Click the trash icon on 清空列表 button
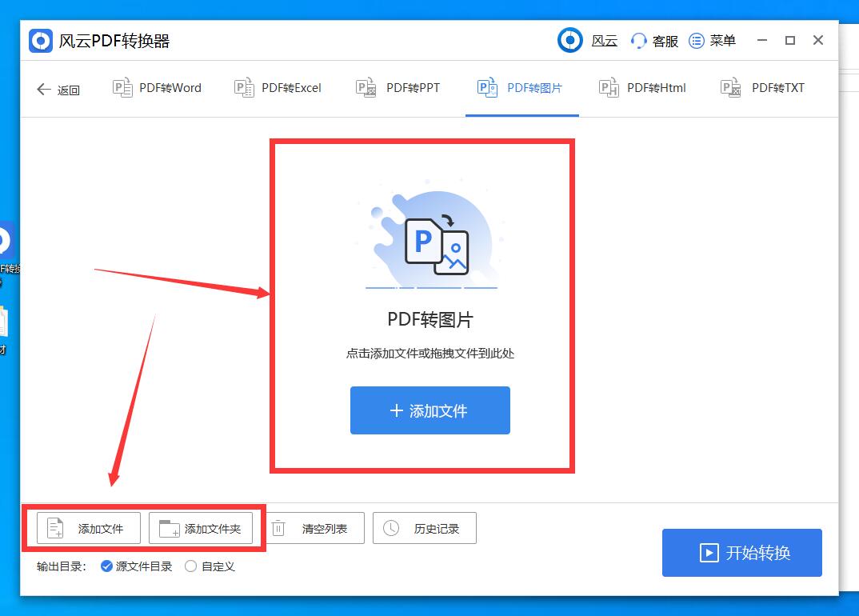 (278, 528)
